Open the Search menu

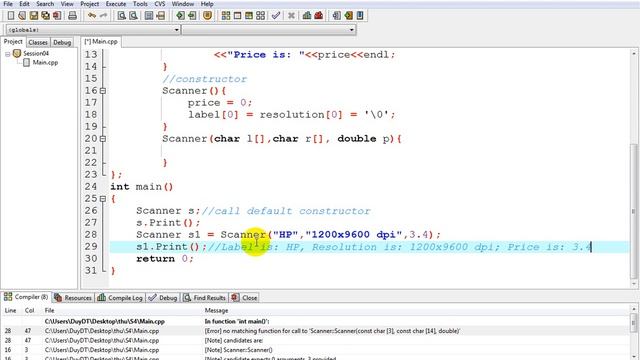(x=45, y=4)
